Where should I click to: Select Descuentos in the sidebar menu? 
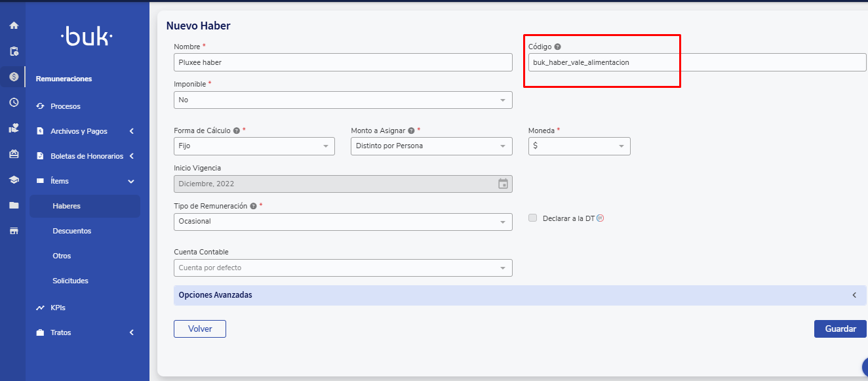click(71, 231)
